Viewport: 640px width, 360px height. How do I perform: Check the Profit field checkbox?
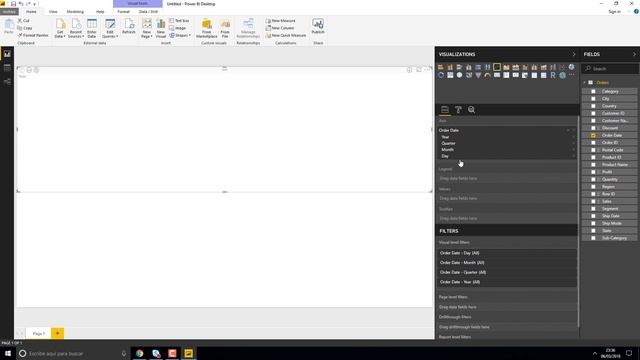(593, 172)
